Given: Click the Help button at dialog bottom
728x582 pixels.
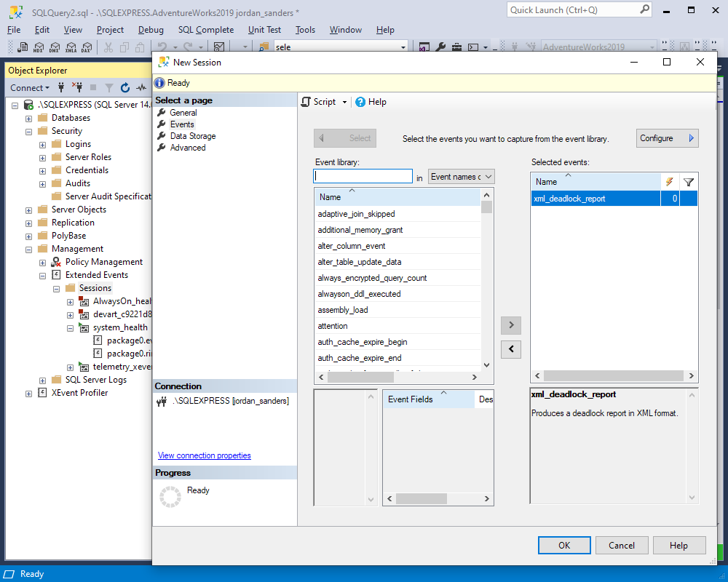Looking at the screenshot, I should coord(678,546).
